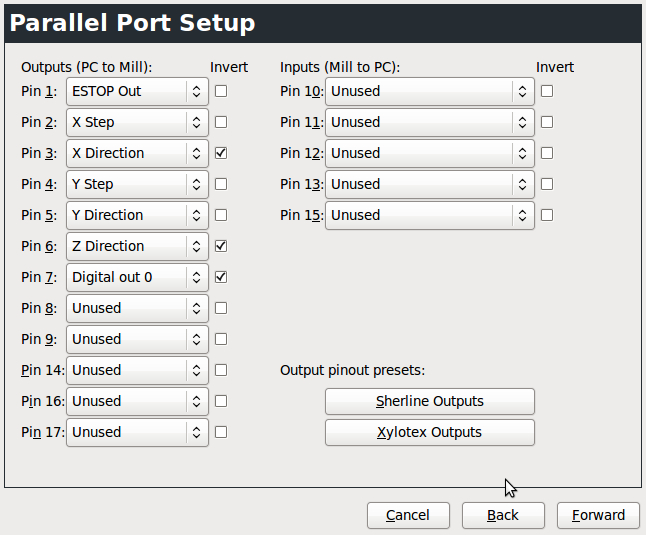
Task: Open the Pin 10 input dropdown
Action: [430, 91]
